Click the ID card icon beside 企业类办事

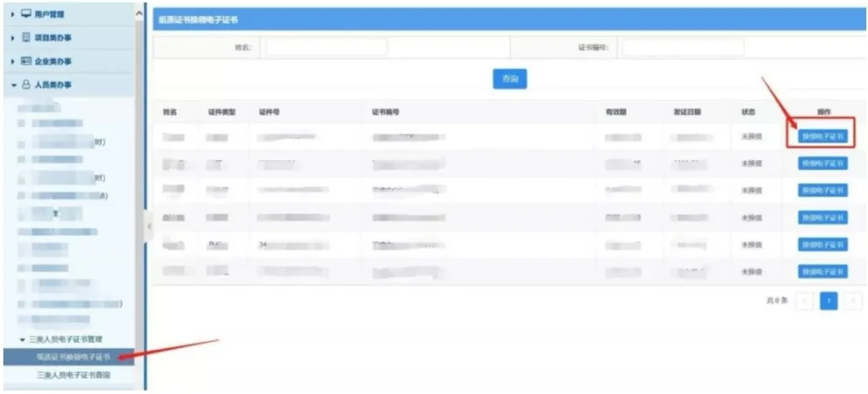coord(24,61)
